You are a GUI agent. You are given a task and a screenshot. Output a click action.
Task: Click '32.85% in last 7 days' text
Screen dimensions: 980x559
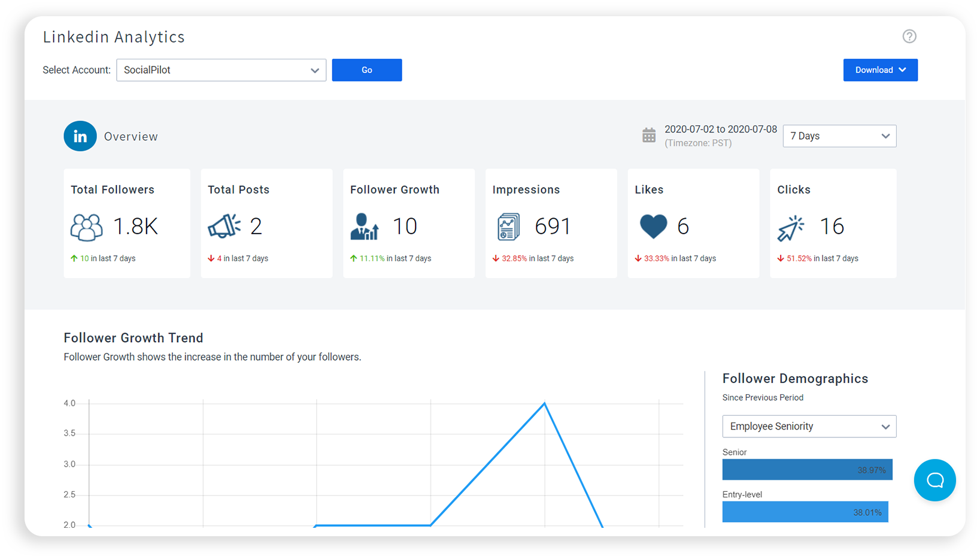[538, 259]
